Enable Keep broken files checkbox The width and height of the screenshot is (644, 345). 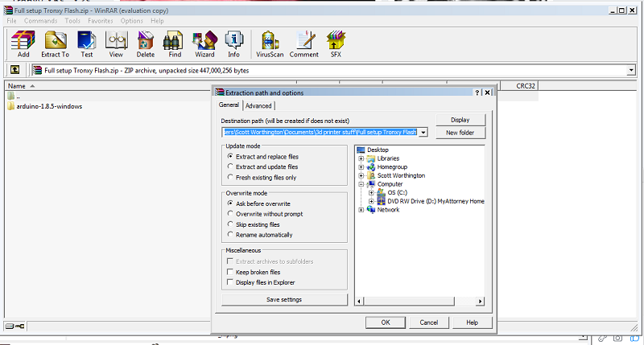click(230, 272)
